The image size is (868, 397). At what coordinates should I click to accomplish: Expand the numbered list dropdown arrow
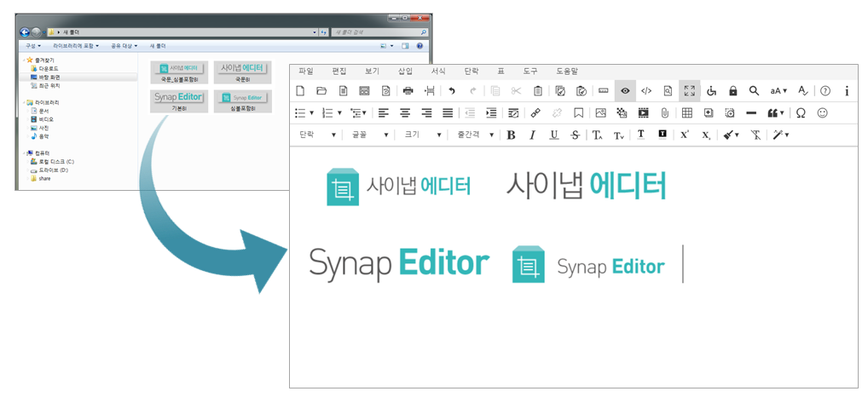(339, 112)
